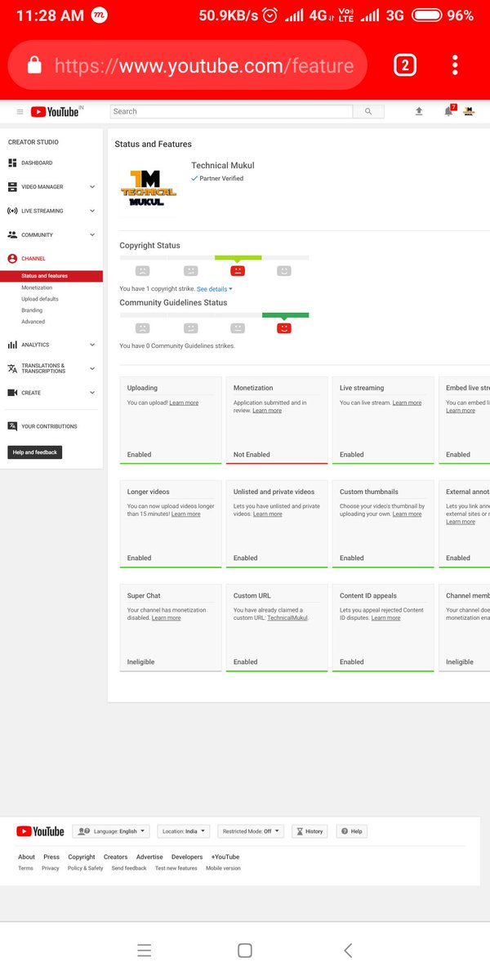Click Learn more in Content ID appeals card
Viewport: 490px width, 980px height.
point(385,618)
